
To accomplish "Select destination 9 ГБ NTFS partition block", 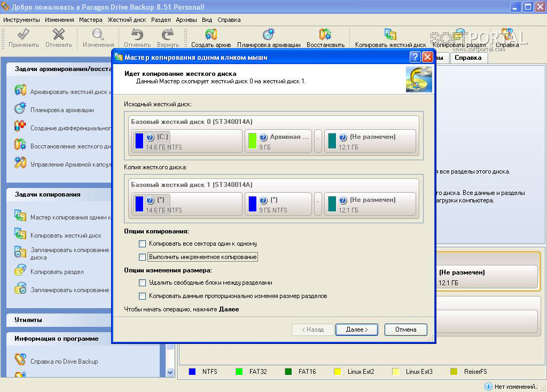I will click(278, 204).
